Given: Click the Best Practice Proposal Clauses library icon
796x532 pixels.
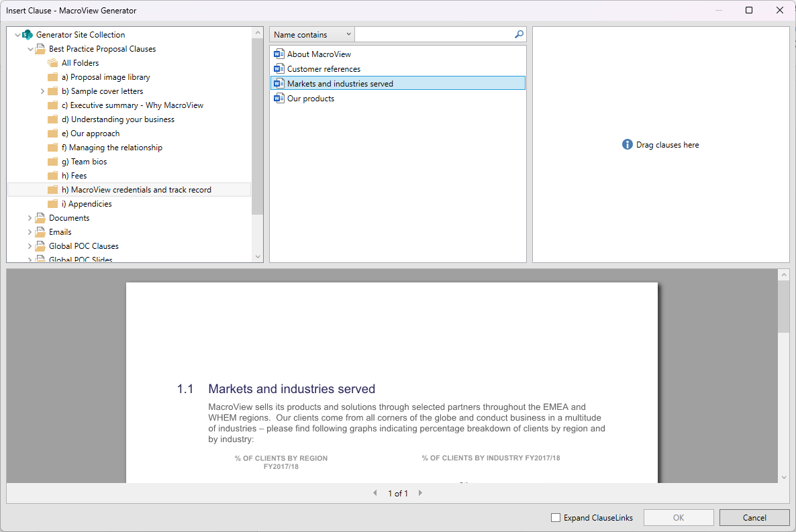Looking at the screenshot, I should tap(40, 49).
